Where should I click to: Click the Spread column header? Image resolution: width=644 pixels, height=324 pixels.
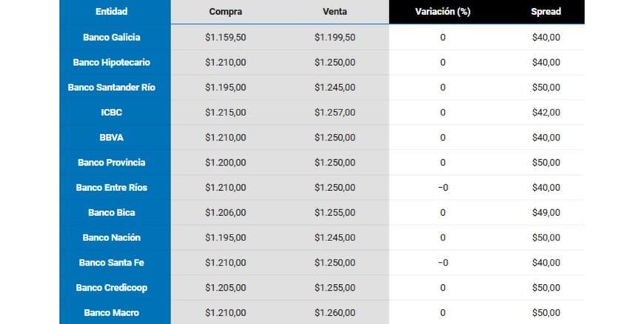pyautogui.click(x=546, y=12)
